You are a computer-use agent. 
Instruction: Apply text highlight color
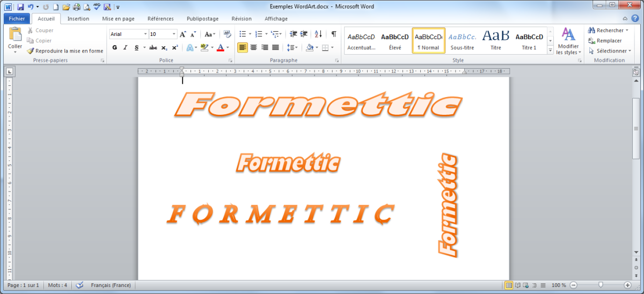click(x=204, y=47)
